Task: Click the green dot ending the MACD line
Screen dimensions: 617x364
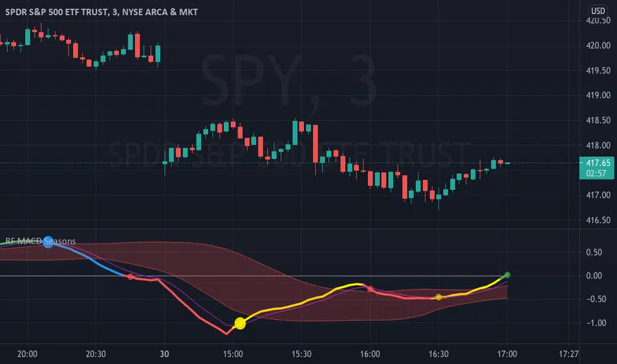Action: (507, 274)
